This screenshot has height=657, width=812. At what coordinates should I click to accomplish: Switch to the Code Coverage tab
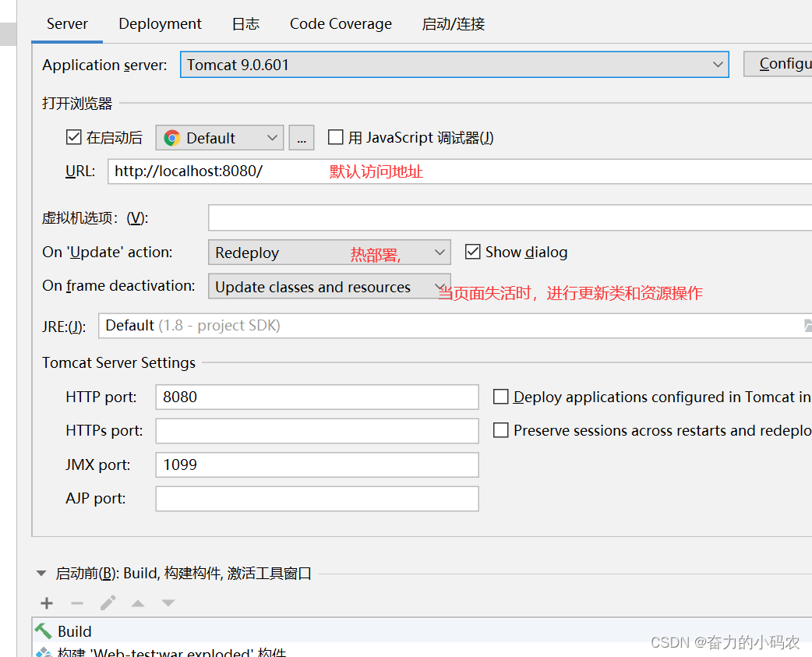click(x=341, y=24)
